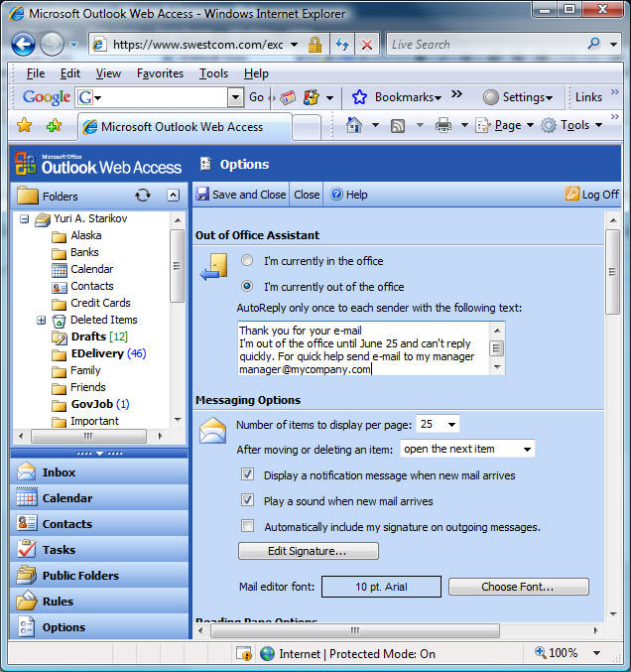This screenshot has width=631, height=672.
Task: Open the View menu
Action: [108, 73]
